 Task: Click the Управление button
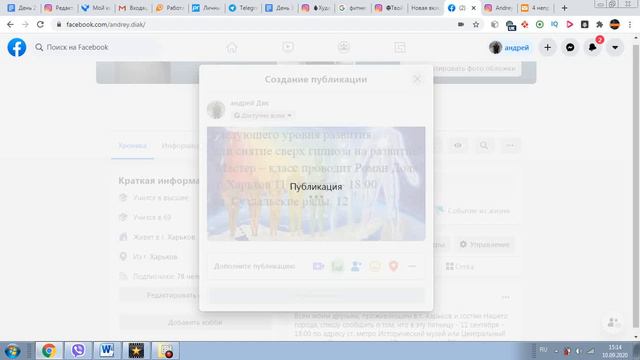[x=484, y=244]
